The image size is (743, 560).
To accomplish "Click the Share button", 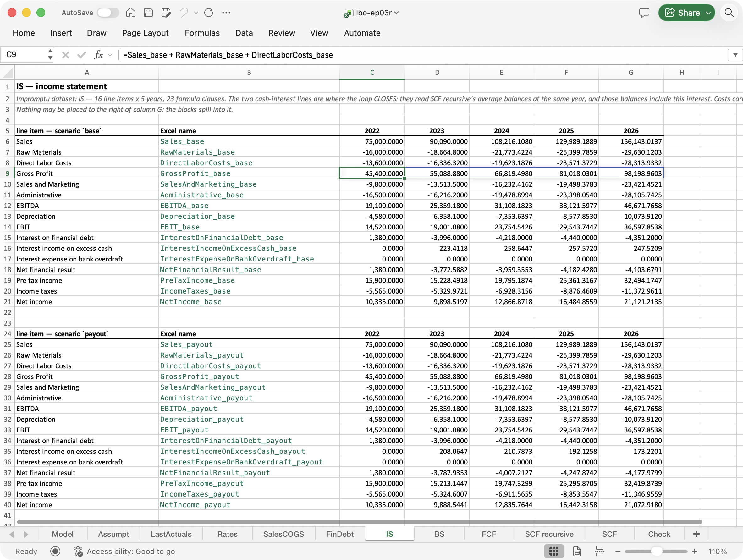I will point(686,13).
